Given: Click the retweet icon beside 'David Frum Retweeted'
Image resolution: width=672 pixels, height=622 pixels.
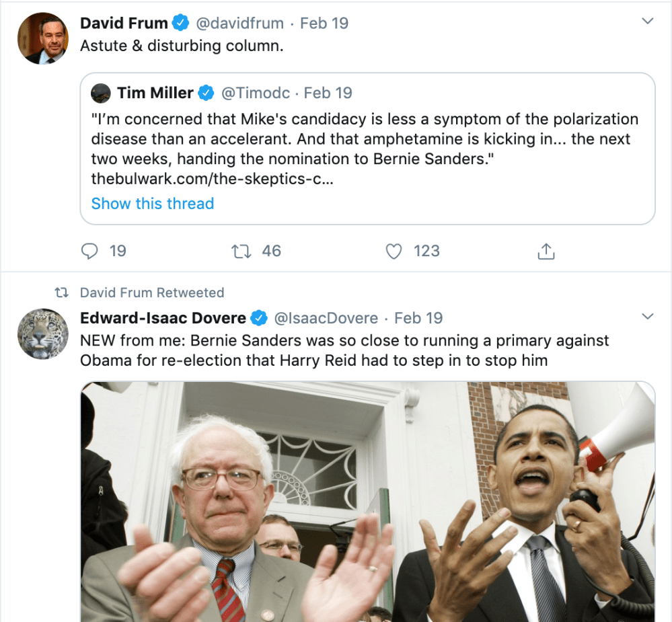Looking at the screenshot, I should click(x=61, y=293).
